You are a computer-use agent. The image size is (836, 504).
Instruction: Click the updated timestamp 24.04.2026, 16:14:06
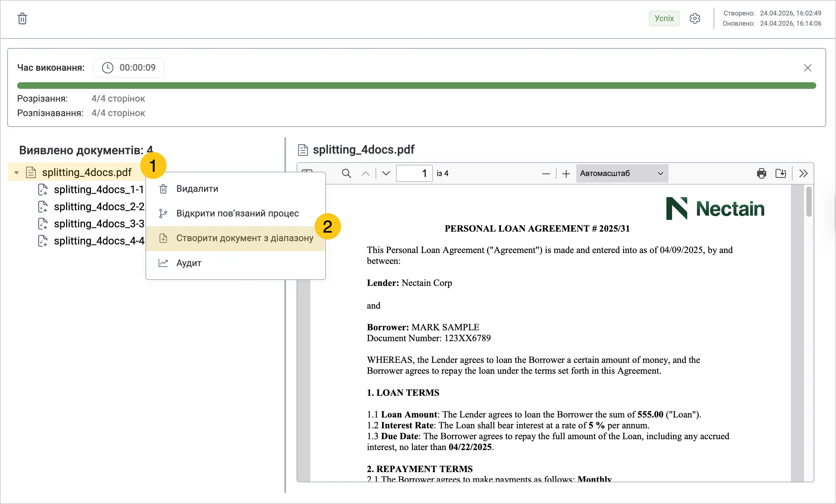pyautogui.click(x=791, y=23)
